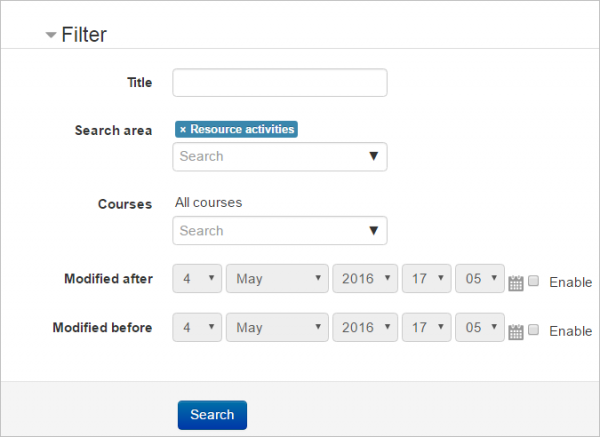600x437 pixels.
Task: Open Modified before year dropdown
Action: [x=364, y=328]
